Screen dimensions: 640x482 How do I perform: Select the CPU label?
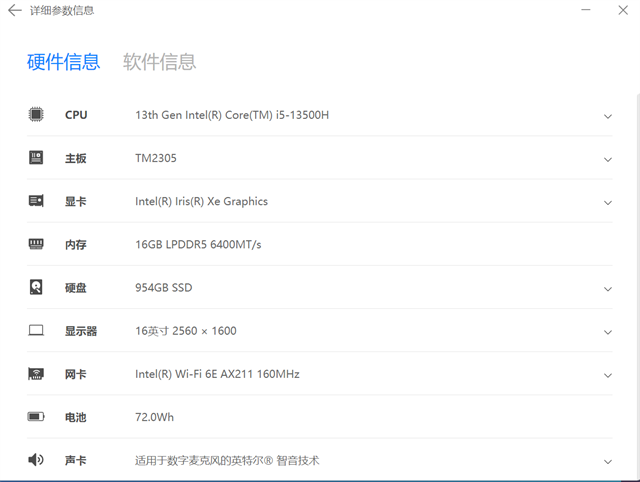[x=76, y=115]
